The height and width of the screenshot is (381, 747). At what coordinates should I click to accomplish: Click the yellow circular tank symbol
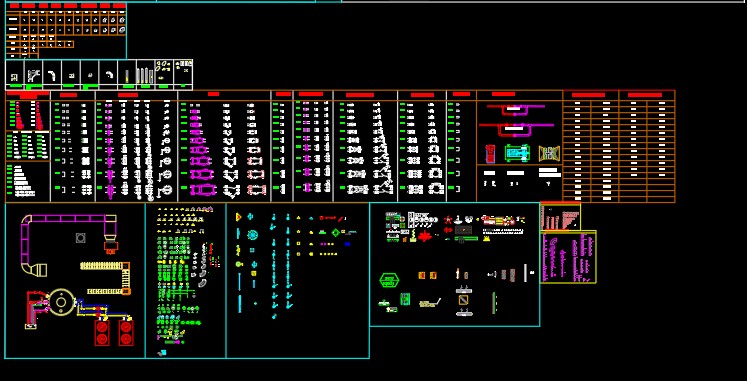click(61, 301)
